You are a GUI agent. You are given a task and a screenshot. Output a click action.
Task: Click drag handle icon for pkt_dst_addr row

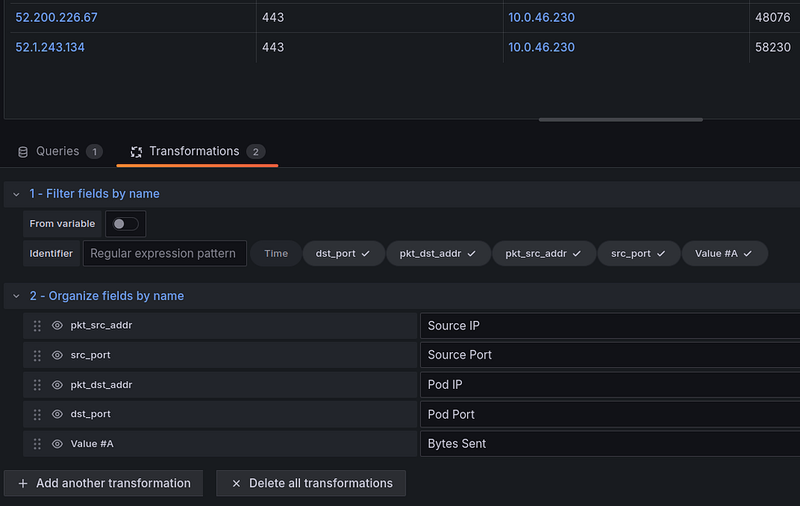[37, 385]
